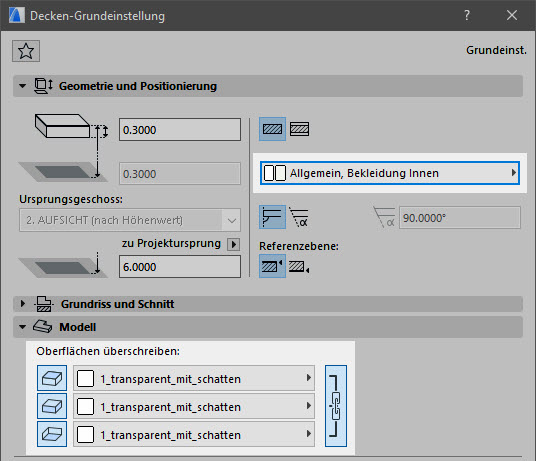Collapse the Geometrie und Positionierung panel
This screenshot has width=536, height=461.
[x=23, y=86]
